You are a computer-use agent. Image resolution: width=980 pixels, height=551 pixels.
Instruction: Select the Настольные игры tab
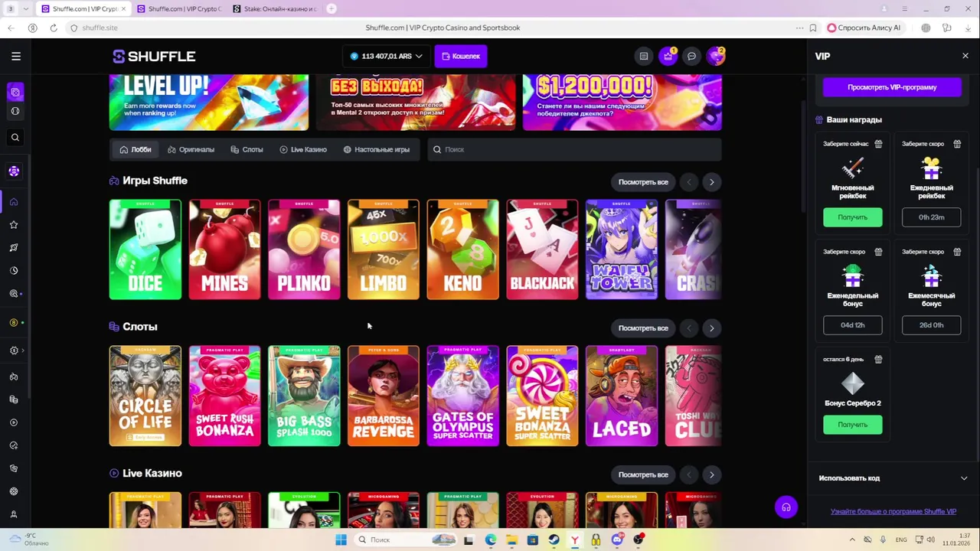click(x=376, y=149)
